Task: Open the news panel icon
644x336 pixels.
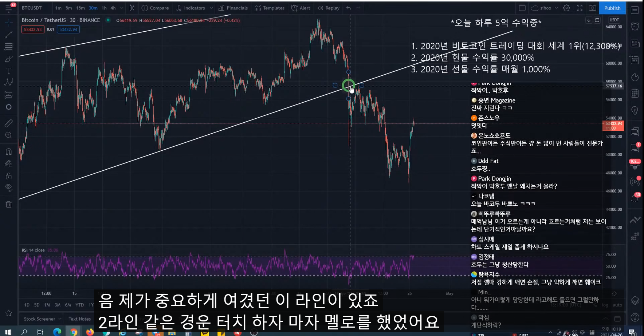Action: pos(635,43)
